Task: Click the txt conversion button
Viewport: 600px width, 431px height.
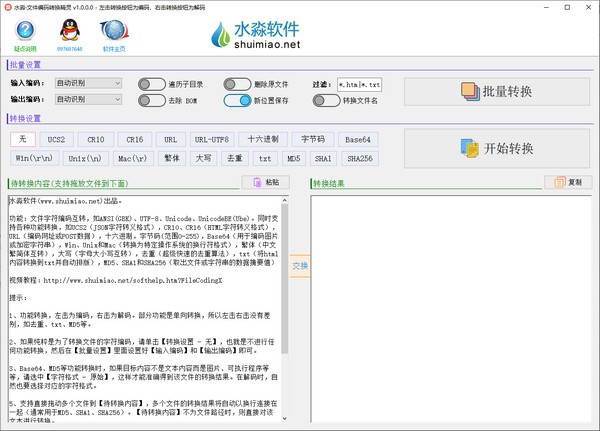Action: 265,158
